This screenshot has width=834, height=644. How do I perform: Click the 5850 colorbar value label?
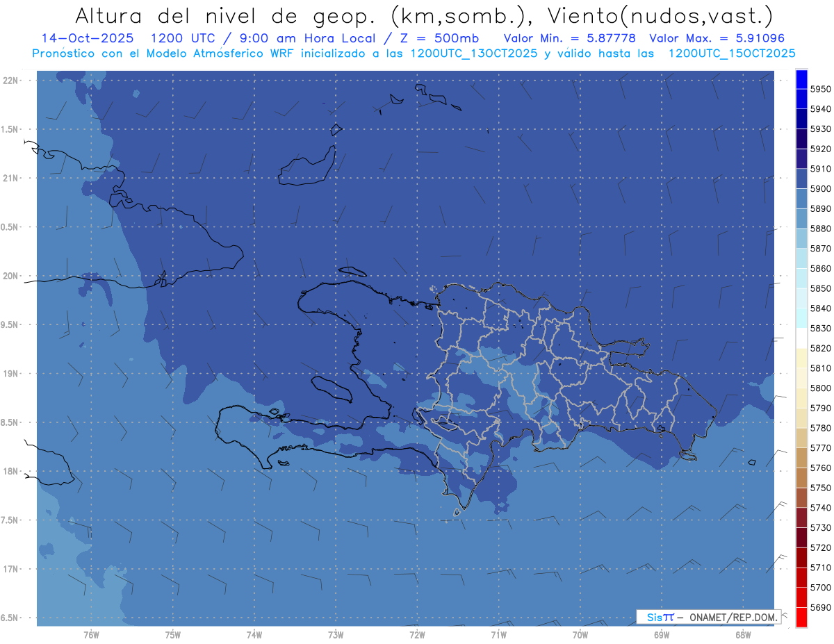tap(821, 288)
